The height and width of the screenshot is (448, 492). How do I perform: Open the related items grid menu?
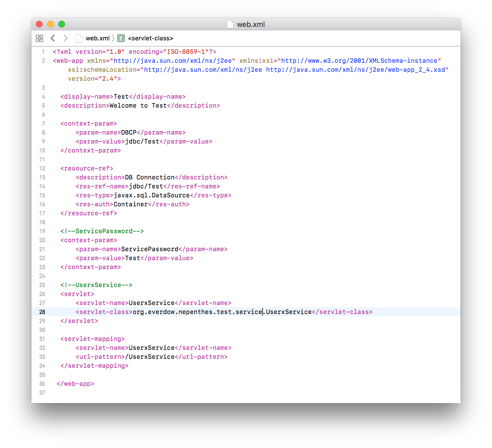coord(40,38)
